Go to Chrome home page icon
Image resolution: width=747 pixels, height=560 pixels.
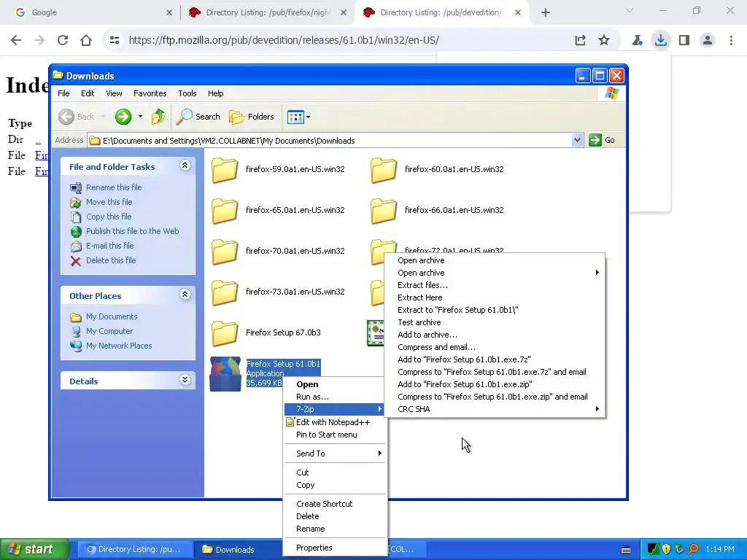click(86, 40)
